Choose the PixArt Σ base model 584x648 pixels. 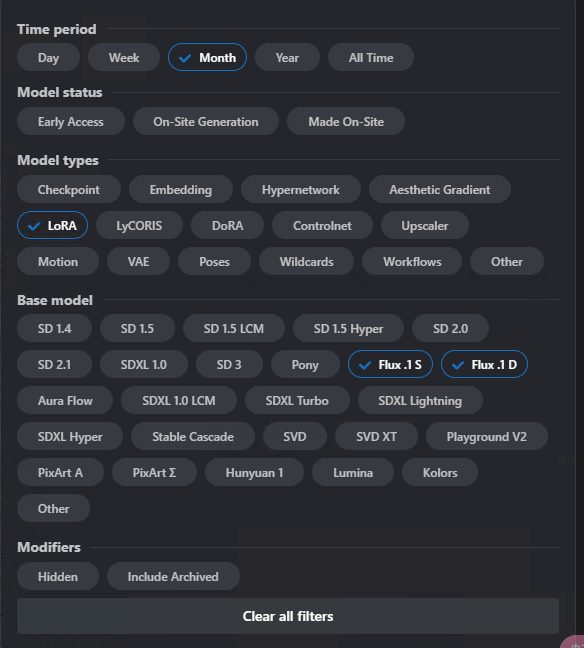pos(154,472)
